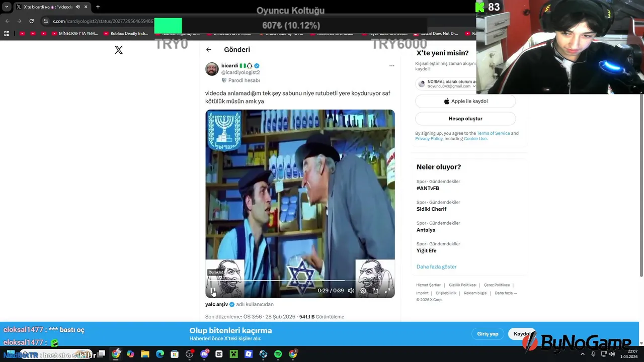
Task: Open Roblox: Deadly Indi... bookmark
Action: pyautogui.click(x=126, y=34)
